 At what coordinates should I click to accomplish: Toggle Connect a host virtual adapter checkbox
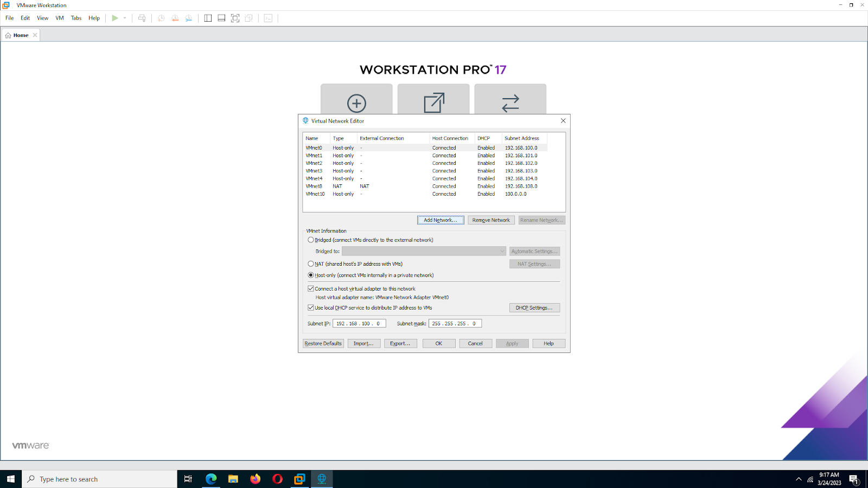pyautogui.click(x=311, y=288)
